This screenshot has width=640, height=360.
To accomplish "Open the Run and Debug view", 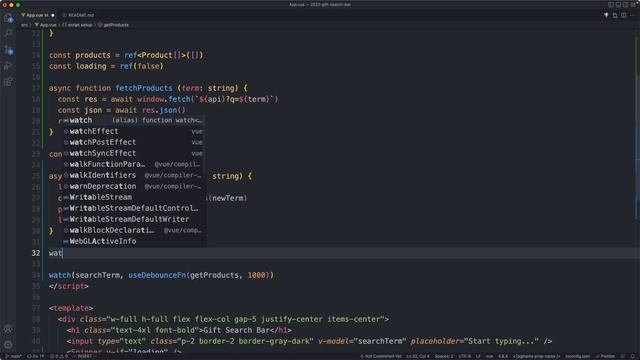I will coord(8,66).
